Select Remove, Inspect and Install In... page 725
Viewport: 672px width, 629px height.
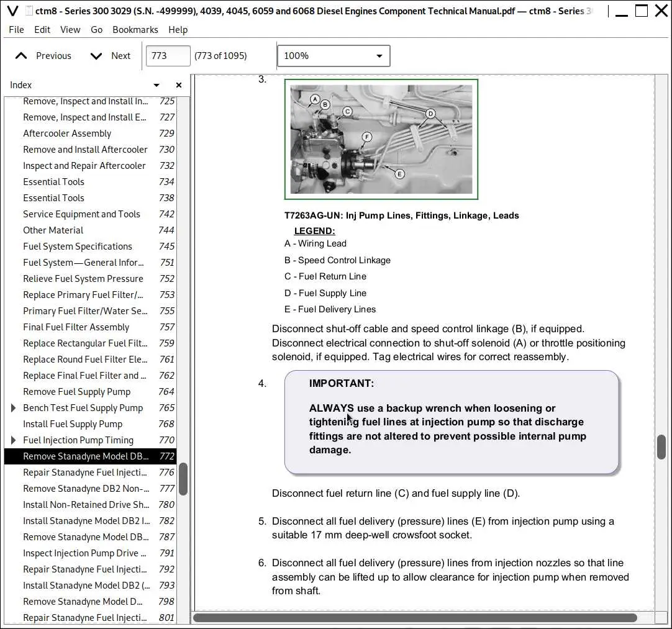coord(90,101)
